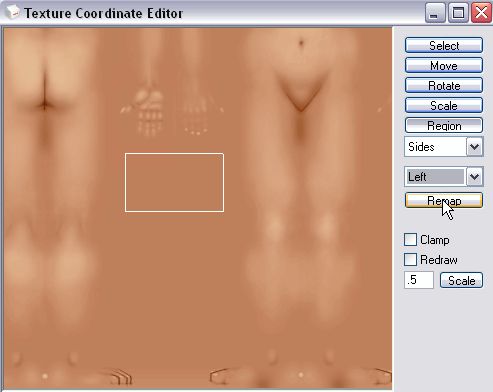Screen dimensions: 493x392
Task: Click the top Scale tool button
Action: tap(444, 105)
